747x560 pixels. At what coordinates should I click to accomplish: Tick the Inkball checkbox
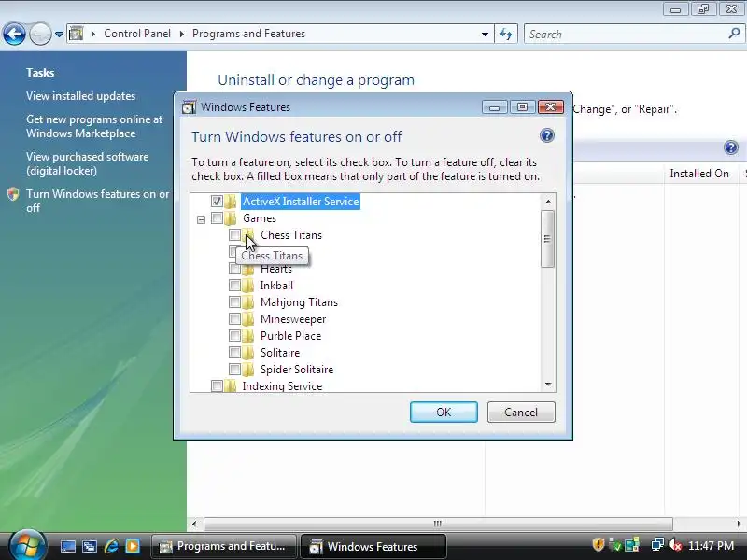click(234, 286)
